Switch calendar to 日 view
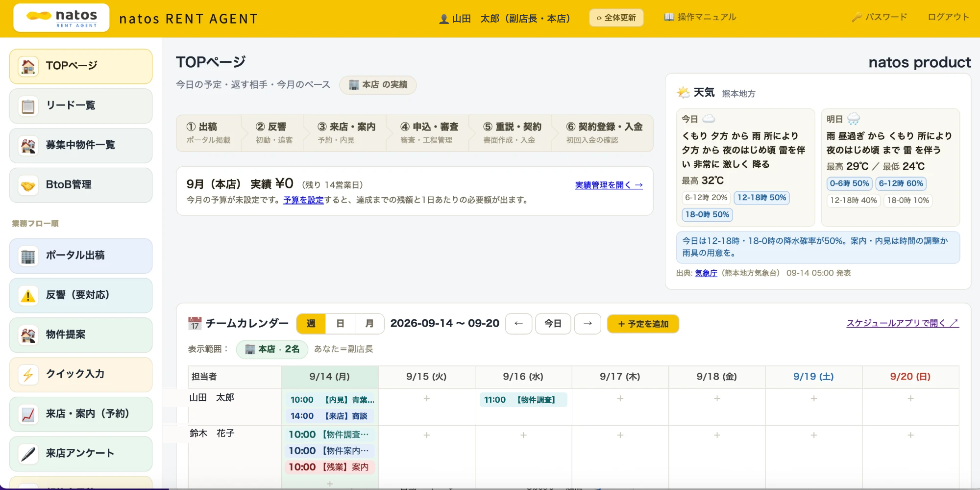This screenshot has width=980, height=490. [x=340, y=324]
